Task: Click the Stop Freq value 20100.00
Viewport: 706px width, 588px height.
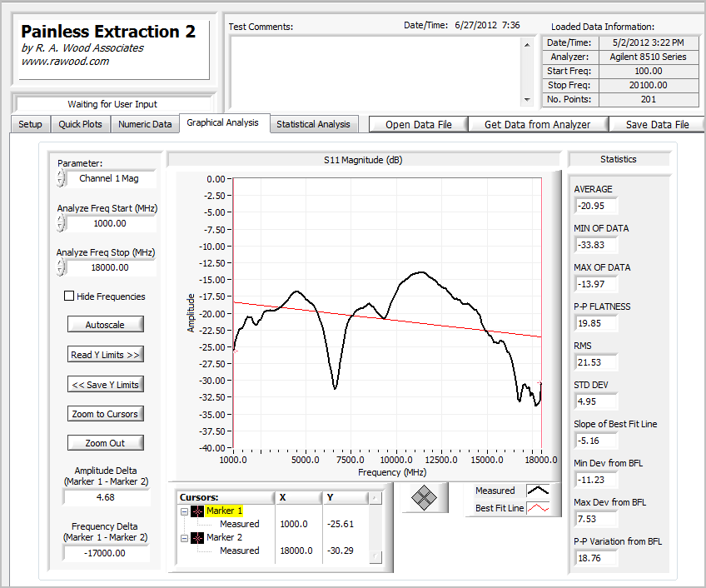Action: point(649,85)
